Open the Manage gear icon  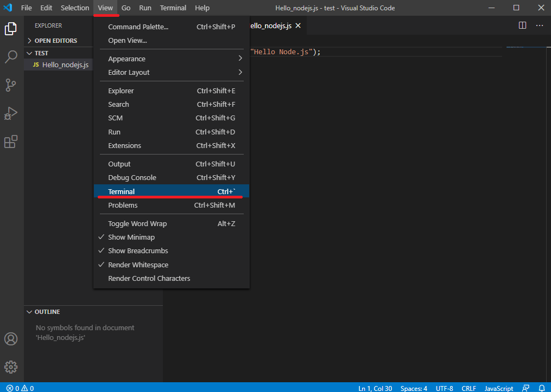[10, 367]
